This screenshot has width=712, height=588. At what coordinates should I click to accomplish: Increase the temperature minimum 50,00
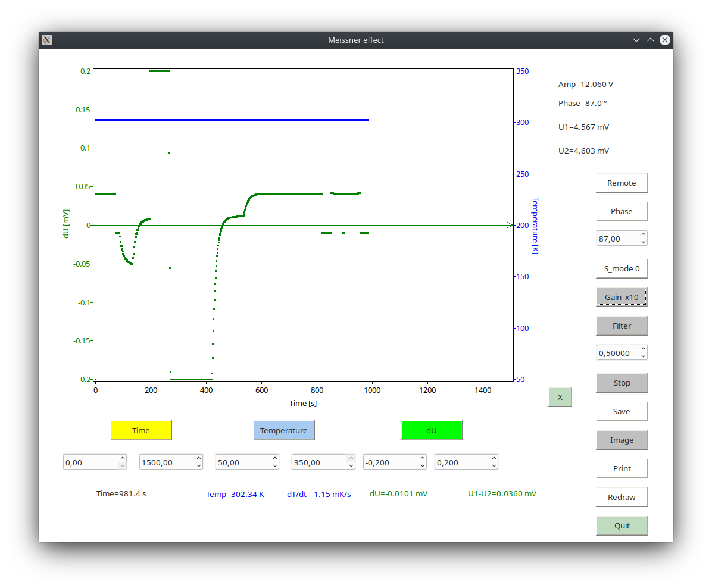click(x=275, y=459)
